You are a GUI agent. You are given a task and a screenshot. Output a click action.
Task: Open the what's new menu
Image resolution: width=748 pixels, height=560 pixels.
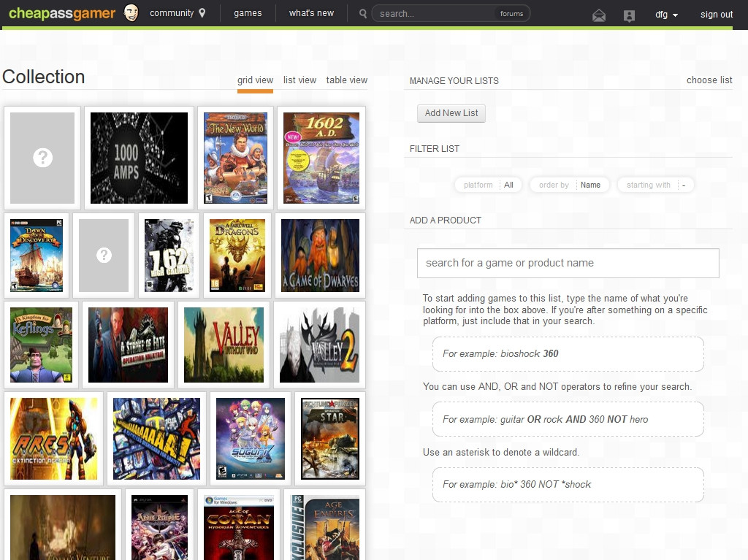pyautogui.click(x=311, y=13)
